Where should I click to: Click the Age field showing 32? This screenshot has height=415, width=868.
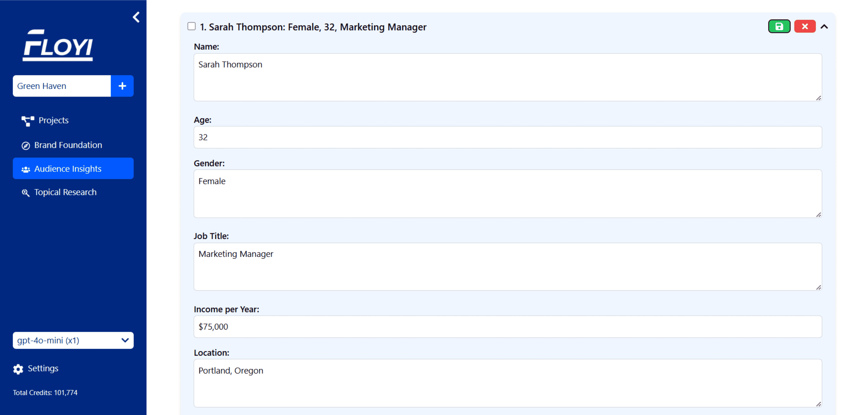click(x=508, y=137)
